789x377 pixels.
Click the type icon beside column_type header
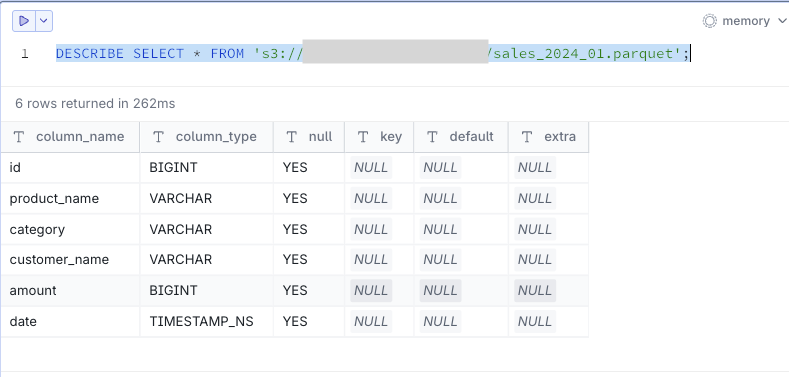click(159, 137)
